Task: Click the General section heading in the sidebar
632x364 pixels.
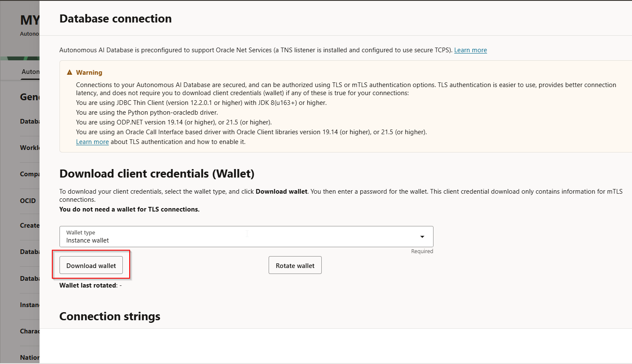Action: pyautogui.click(x=28, y=97)
